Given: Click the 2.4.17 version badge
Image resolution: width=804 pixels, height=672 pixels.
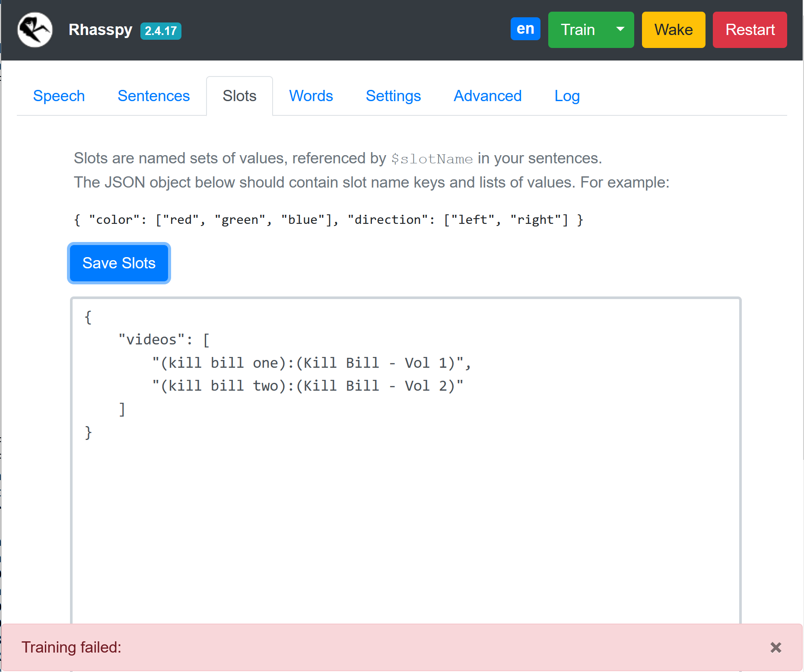Looking at the screenshot, I should tap(160, 31).
